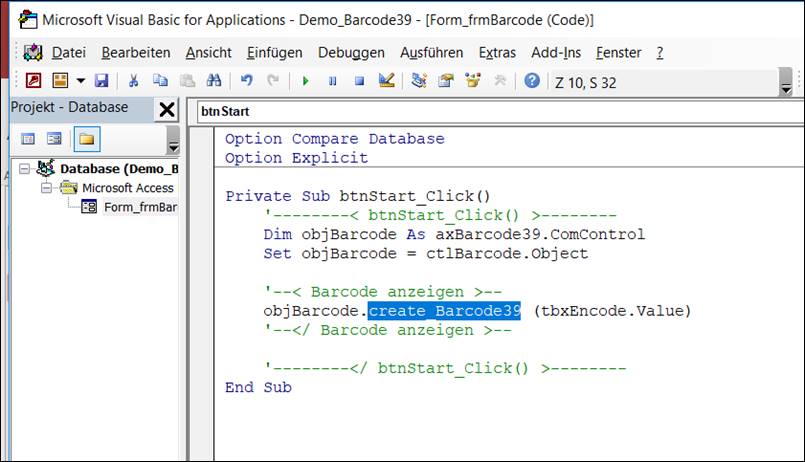Click View Object icon in project pane
805x462 pixels.
coord(54,139)
